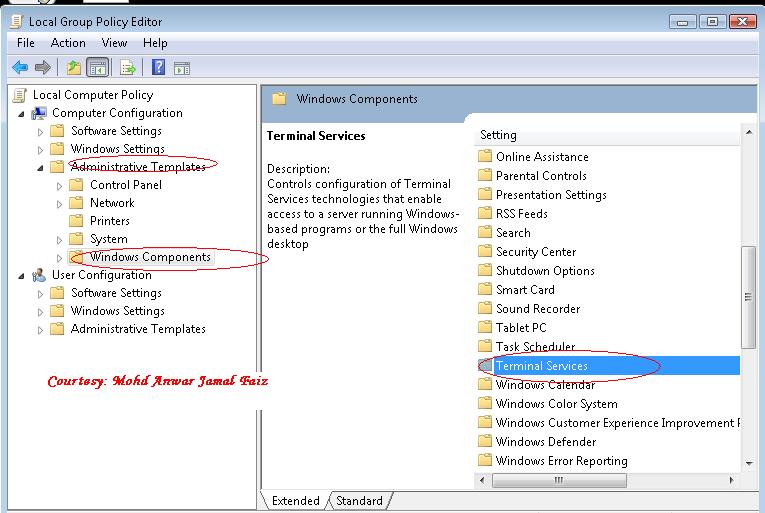Screen dimensions: 765x513
Task: Click the folder icon beside Parental Controls
Action: 484,176
